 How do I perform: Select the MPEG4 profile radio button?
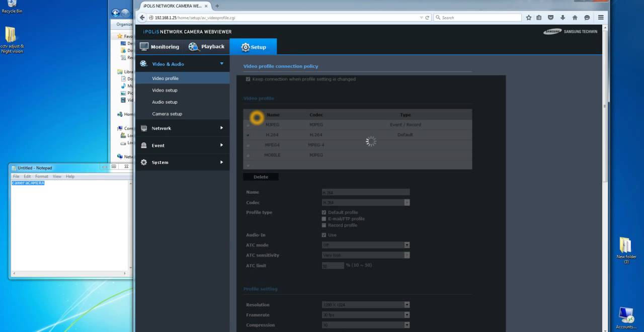pos(248,145)
